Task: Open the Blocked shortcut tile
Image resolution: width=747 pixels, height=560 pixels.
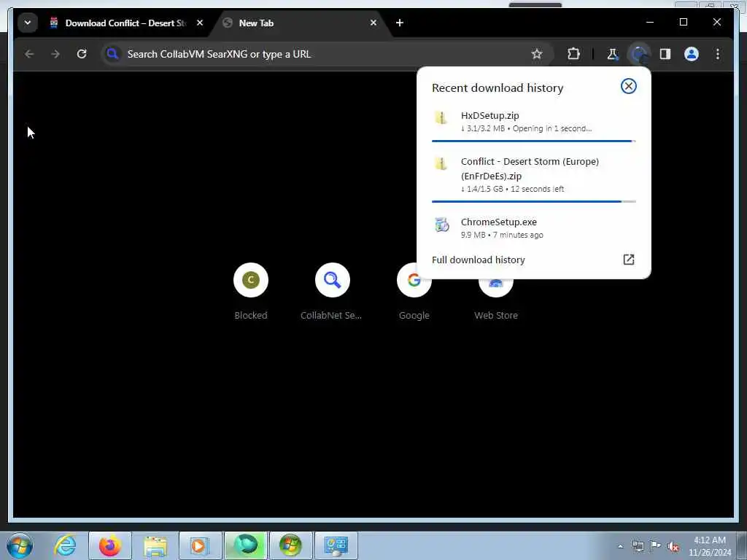Action: [x=251, y=292]
